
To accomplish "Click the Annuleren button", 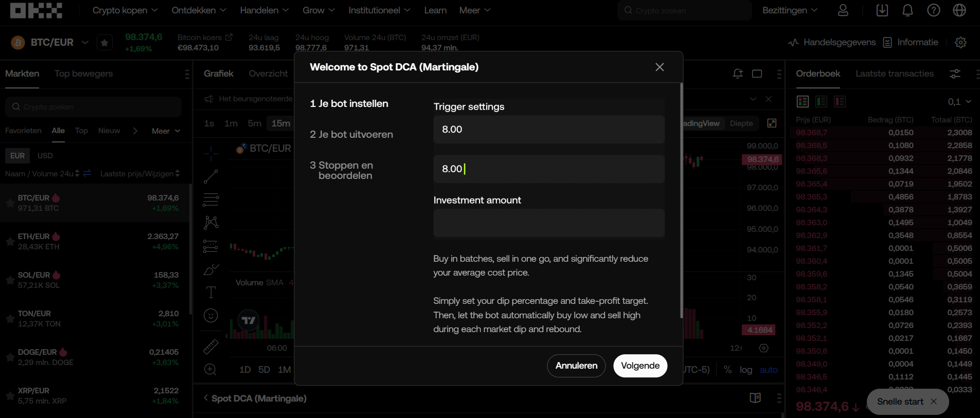I will [576, 366].
